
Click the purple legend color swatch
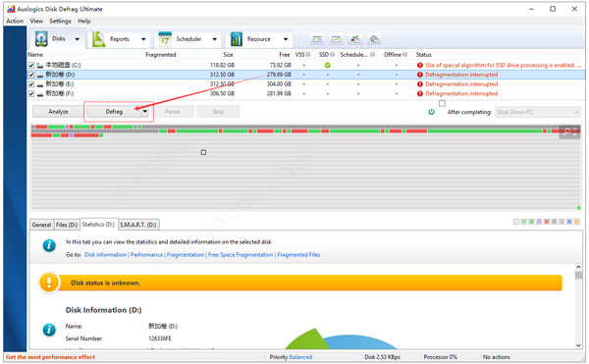(x=539, y=222)
